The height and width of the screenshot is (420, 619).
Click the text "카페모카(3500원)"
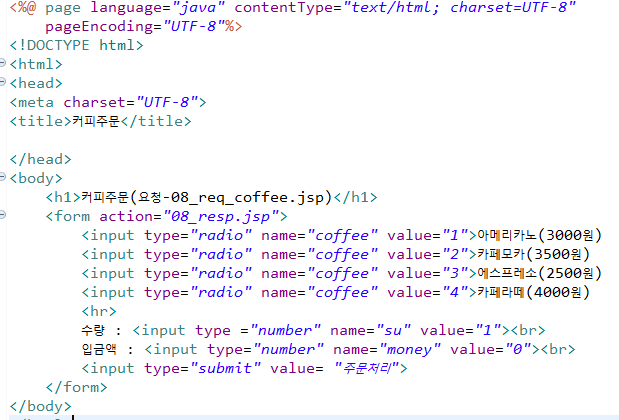[x=533, y=254]
